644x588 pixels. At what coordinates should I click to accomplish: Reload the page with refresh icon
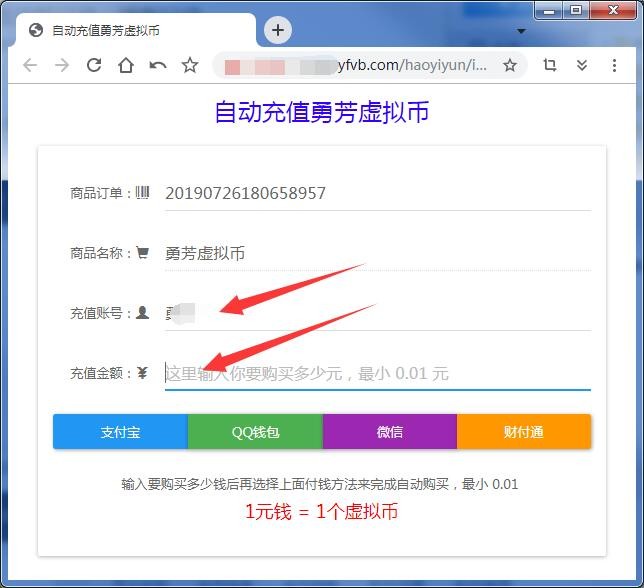tap(94, 65)
